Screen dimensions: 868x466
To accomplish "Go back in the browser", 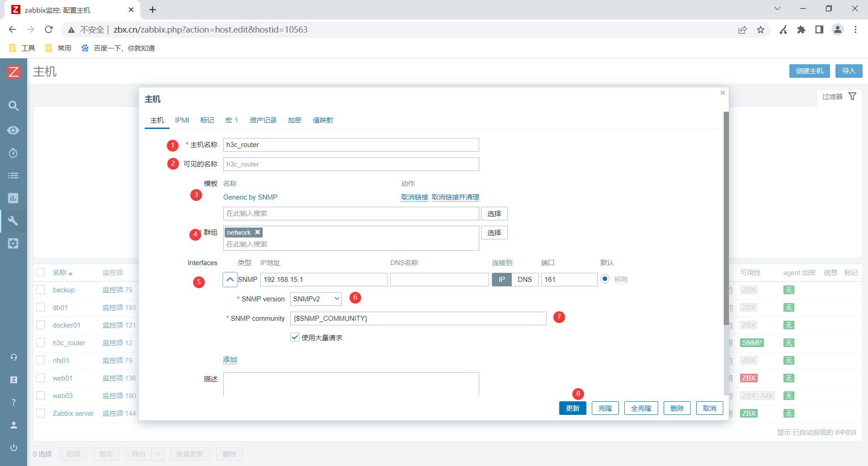I will [x=12, y=29].
